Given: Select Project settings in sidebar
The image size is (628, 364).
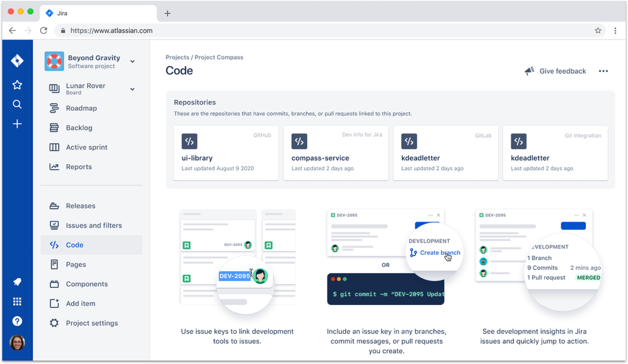Looking at the screenshot, I should (x=92, y=323).
